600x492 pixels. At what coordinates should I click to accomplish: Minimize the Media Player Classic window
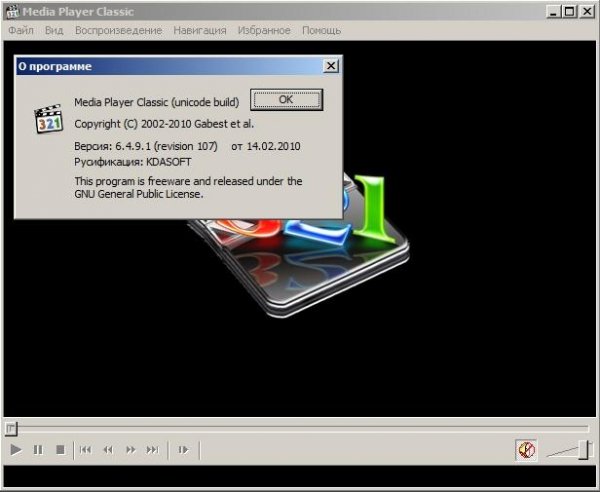tap(553, 12)
